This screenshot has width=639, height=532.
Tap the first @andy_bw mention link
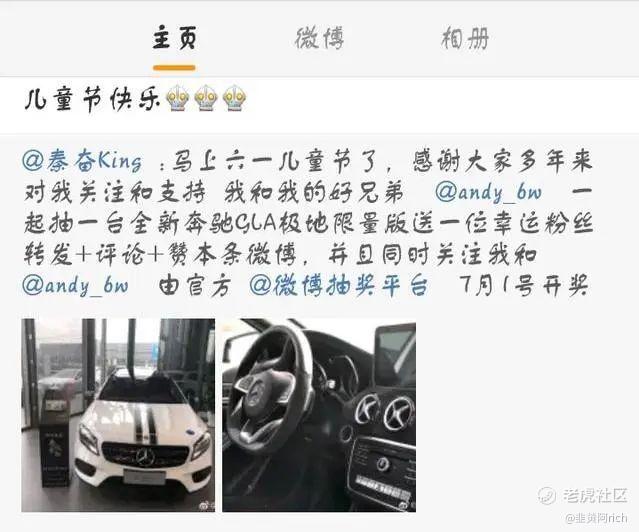[488, 192]
